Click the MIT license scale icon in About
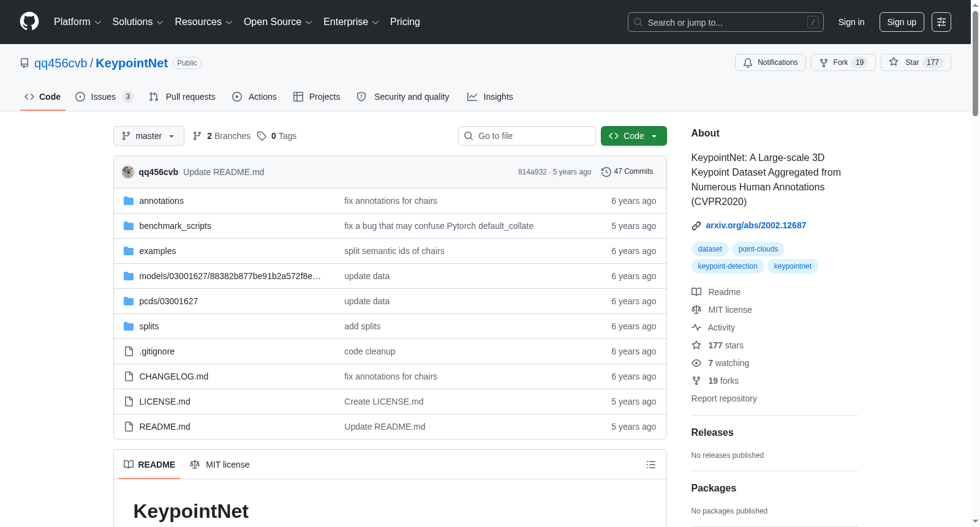This screenshot has width=980, height=527. click(696, 310)
